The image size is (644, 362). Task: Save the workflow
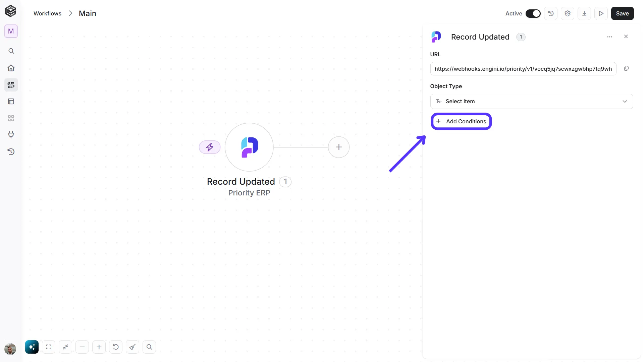(x=623, y=13)
